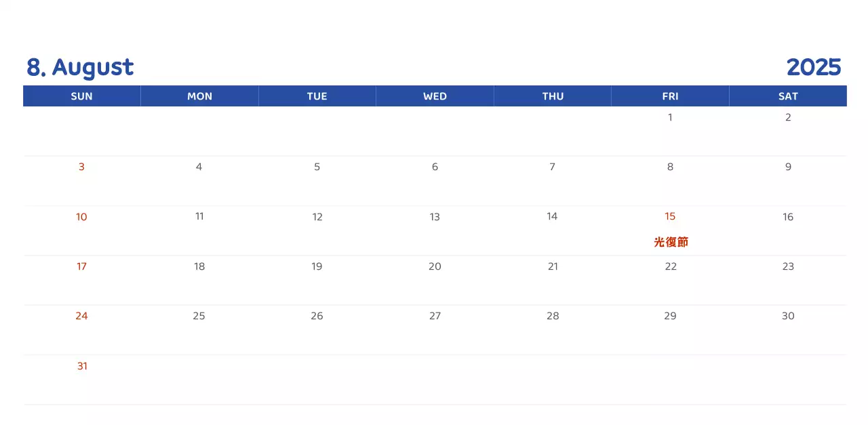Viewport: 868px width, 425px height.
Task: Click the August month title
Action: coord(80,67)
